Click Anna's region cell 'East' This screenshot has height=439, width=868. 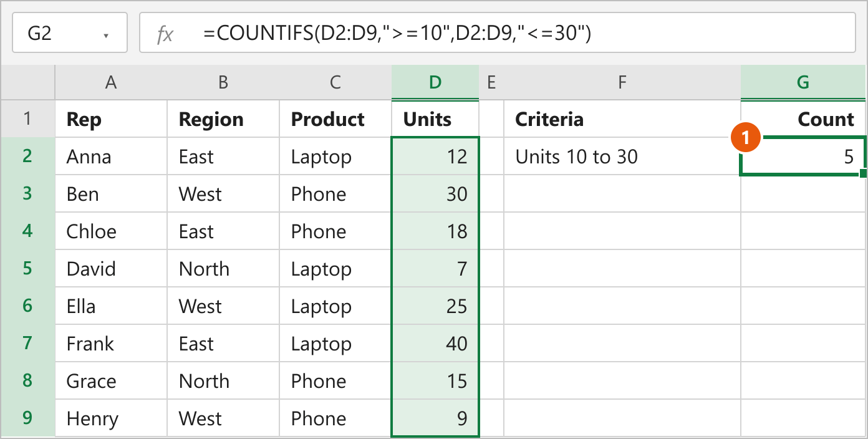click(x=223, y=157)
